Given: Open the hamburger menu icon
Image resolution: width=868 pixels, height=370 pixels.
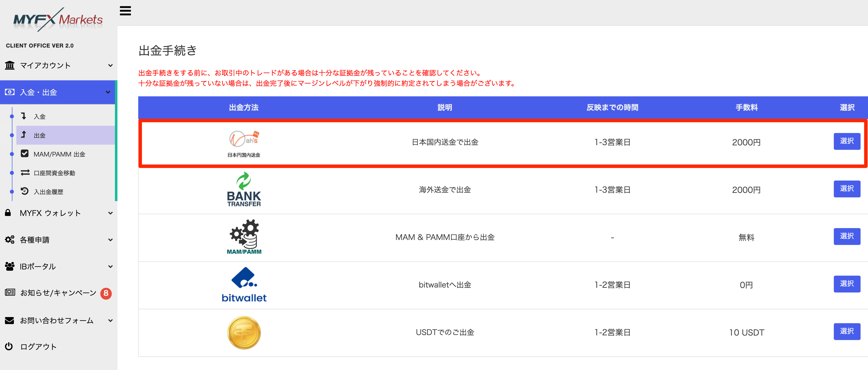Looking at the screenshot, I should [125, 11].
